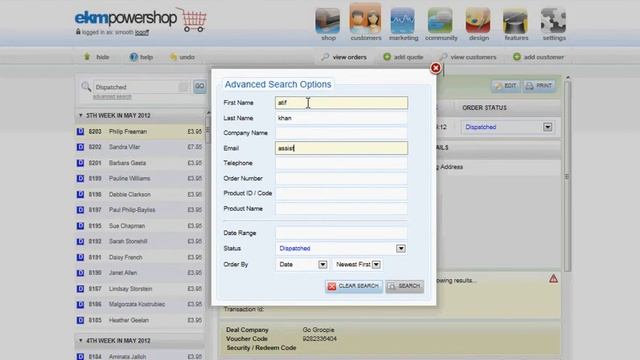Select view customers menu item
The width and height of the screenshot is (640, 360).
pyautogui.click(x=468, y=57)
